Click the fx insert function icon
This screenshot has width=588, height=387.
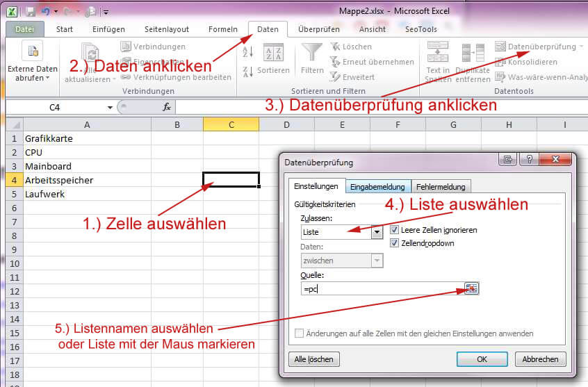point(167,108)
